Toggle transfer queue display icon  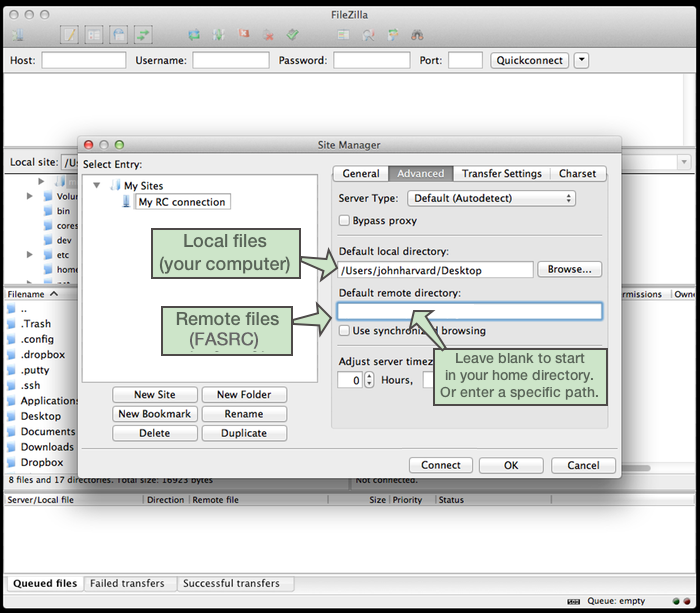click(143, 35)
